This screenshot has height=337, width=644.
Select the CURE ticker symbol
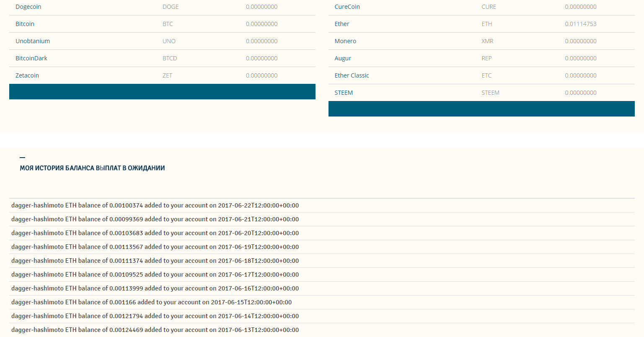(489, 7)
